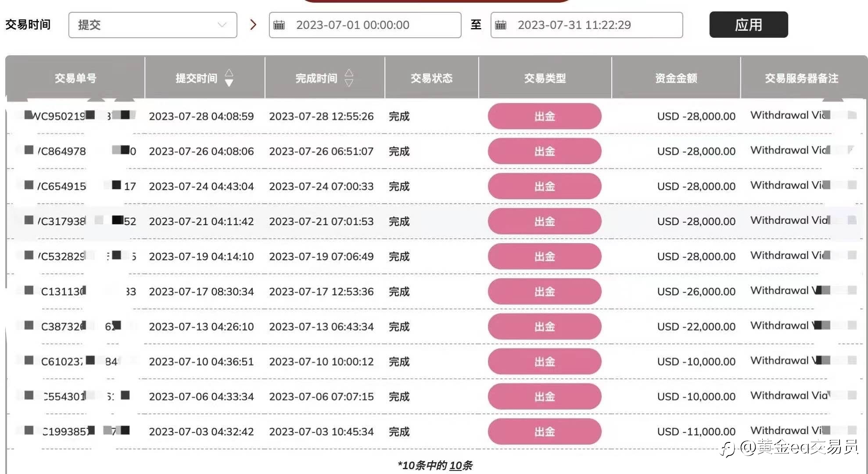This screenshot has height=474, width=868.
Task: Click the 资金金额 column header
Action: point(676,78)
